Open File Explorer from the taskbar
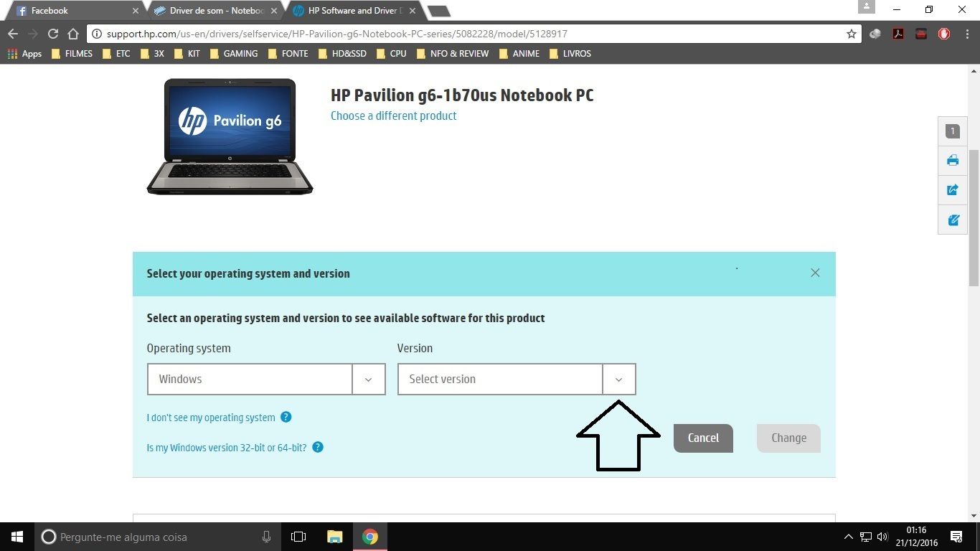 tap(334, 537)
